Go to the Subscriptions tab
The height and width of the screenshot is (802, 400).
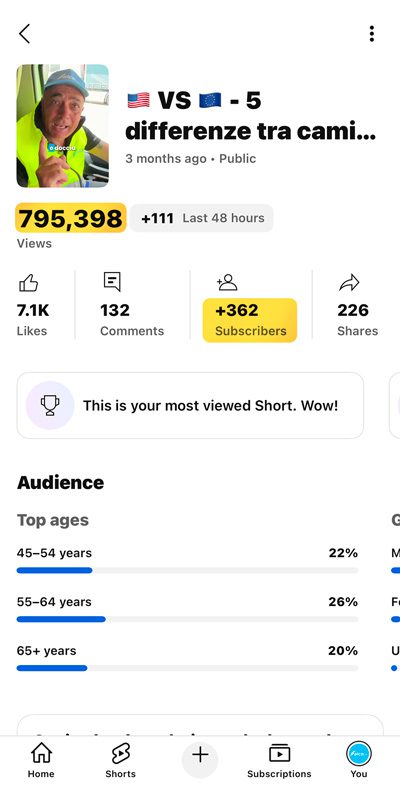pos(279,761)
